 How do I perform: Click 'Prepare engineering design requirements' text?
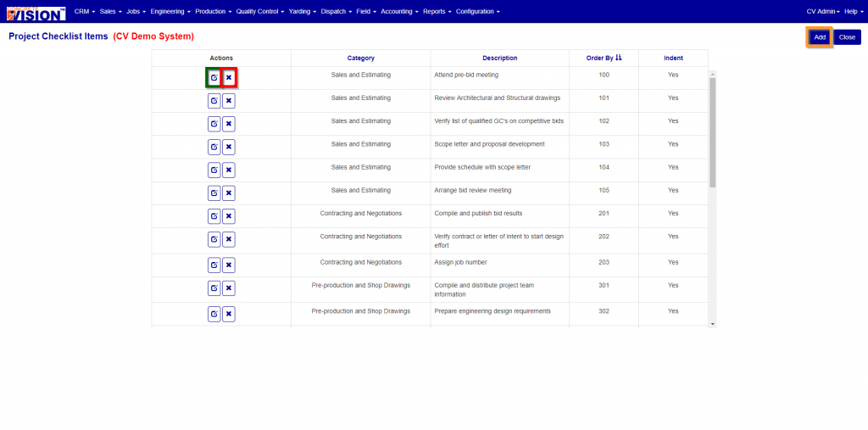pos(492,311)
